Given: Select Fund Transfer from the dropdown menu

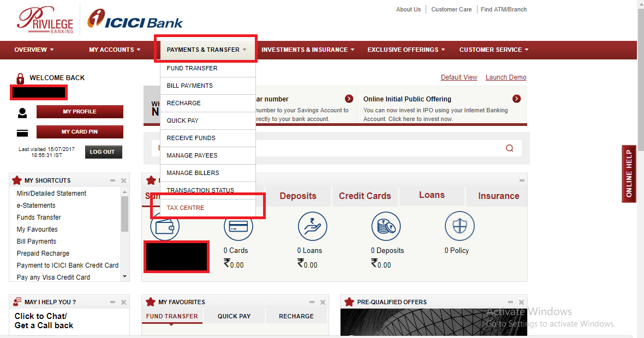Looking at the screenshot, I should [208, 68].
